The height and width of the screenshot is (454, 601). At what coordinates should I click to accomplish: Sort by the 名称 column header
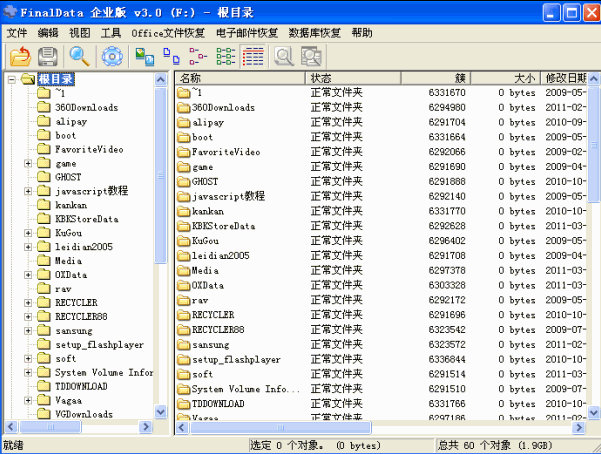coord(240,78)
